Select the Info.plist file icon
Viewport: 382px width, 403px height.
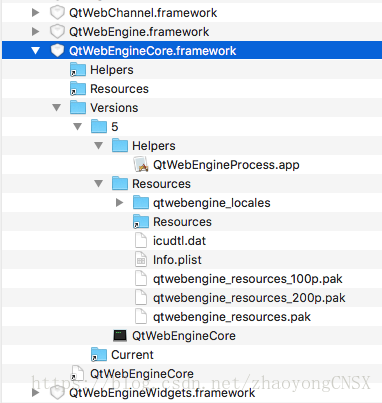[x=141, y=260]
